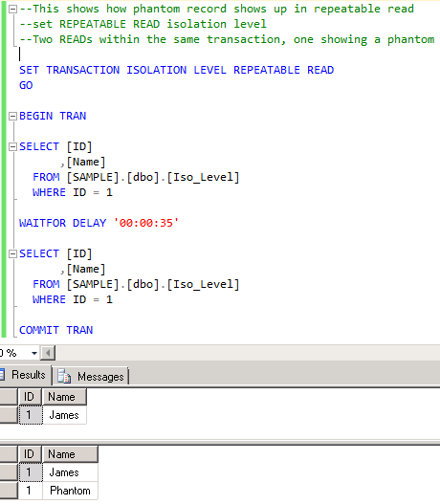Select the row header of the first grid's James row

click(x=9, y=415)
